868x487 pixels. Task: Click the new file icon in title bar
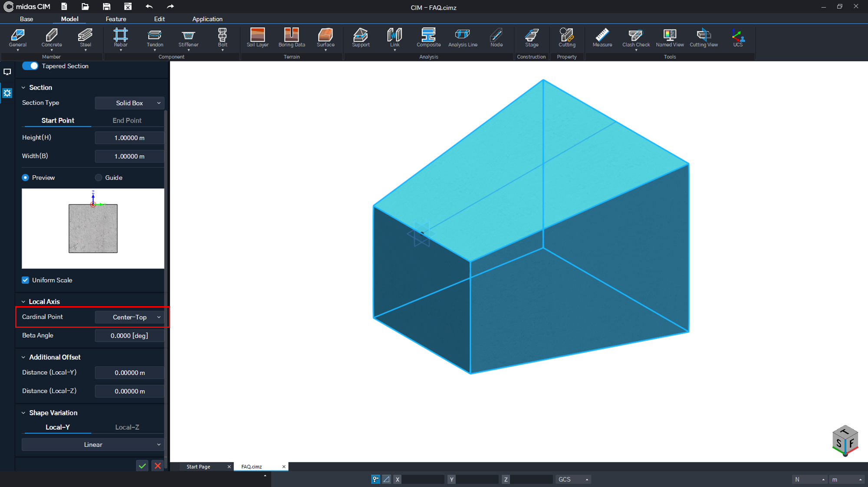coord(64,7)
